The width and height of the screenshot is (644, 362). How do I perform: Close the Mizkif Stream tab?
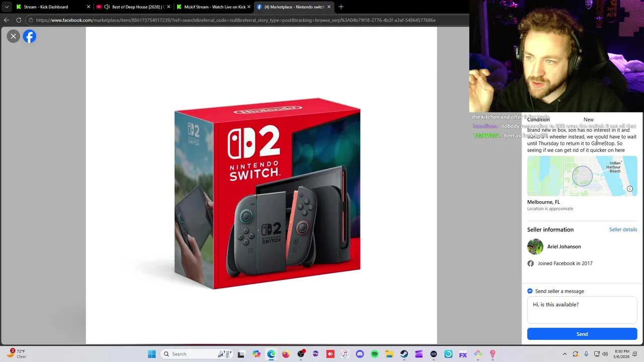coord(249,7)
